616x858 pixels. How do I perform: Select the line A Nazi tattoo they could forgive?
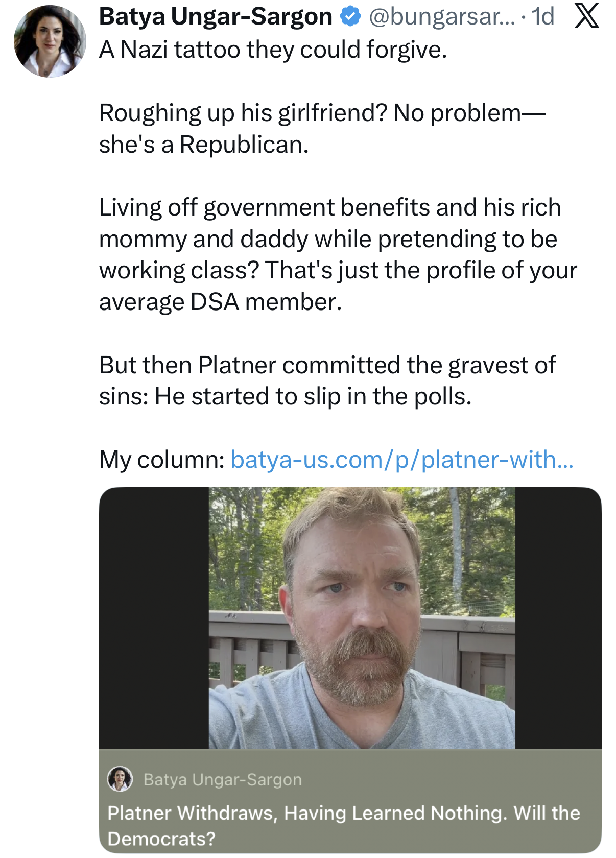273,50
